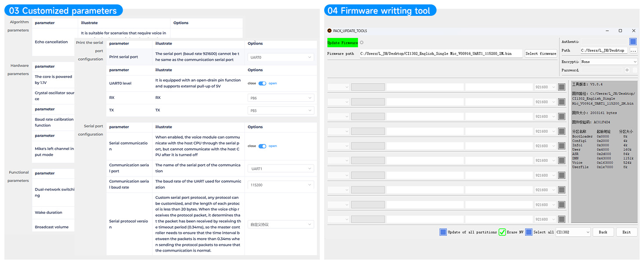
Task: Click the square icon ending the first 921600 row
Action: (x=561, y=87)
